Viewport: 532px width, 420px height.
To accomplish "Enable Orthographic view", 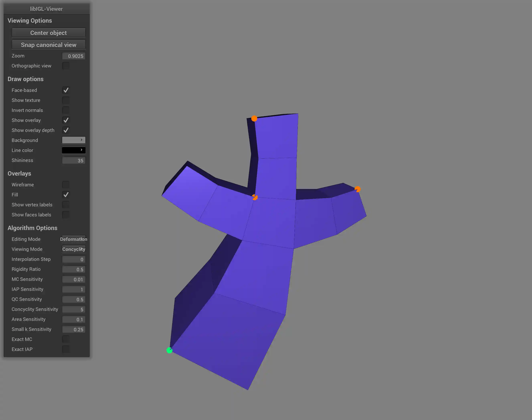I will coord(66,66).
